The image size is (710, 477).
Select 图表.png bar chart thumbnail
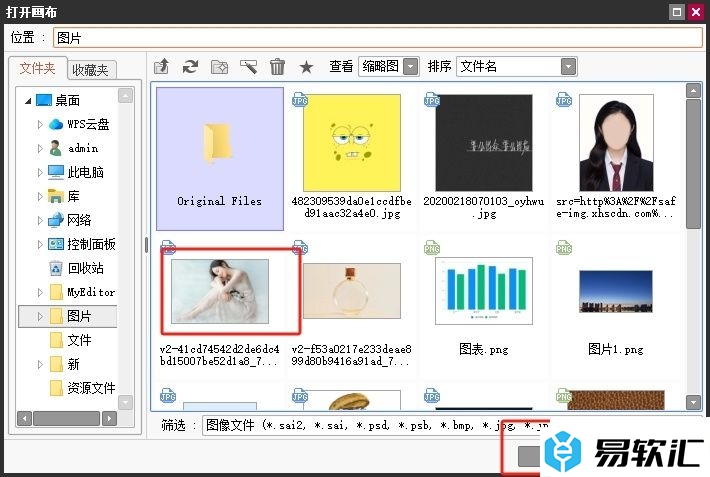click(484, 291)
